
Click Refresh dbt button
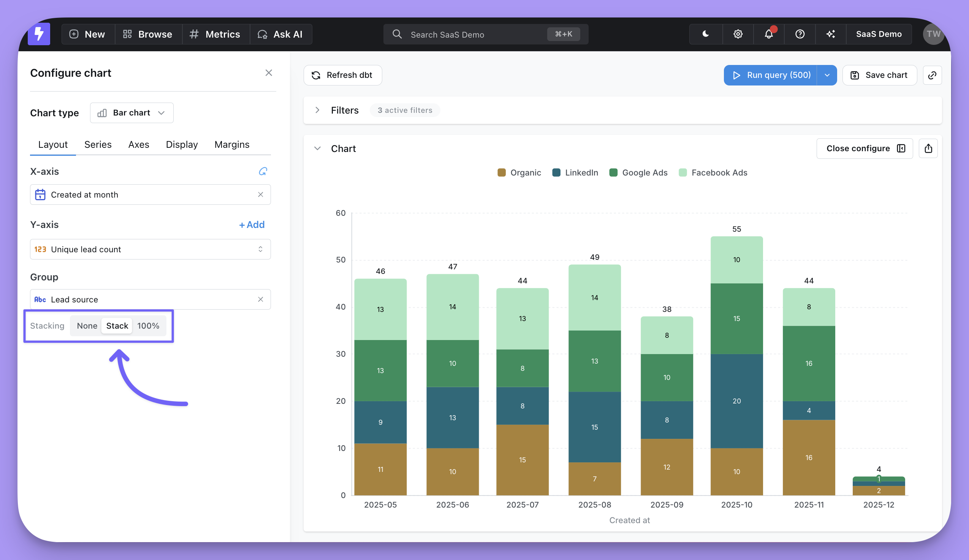[x=343, y=75]
